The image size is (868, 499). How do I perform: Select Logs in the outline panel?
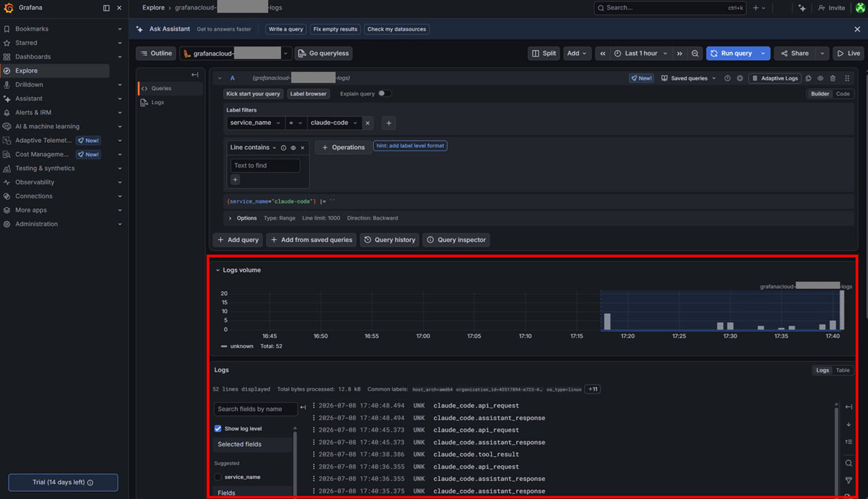coord(157,103)
